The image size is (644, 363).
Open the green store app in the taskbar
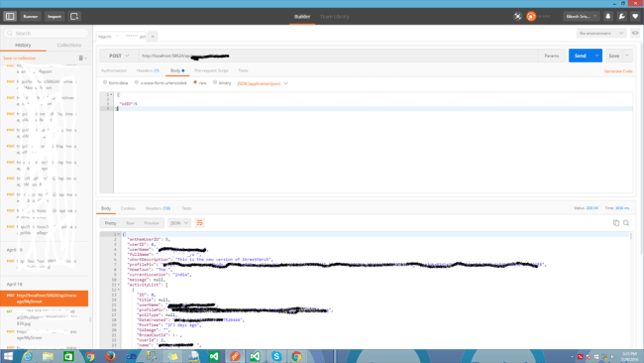pos(68,356)
